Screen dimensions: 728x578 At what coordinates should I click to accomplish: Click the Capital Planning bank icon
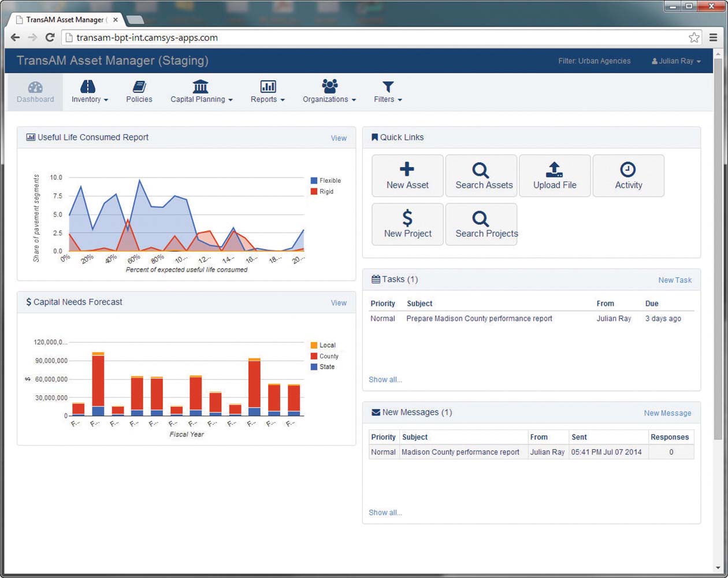coord(200,87)
